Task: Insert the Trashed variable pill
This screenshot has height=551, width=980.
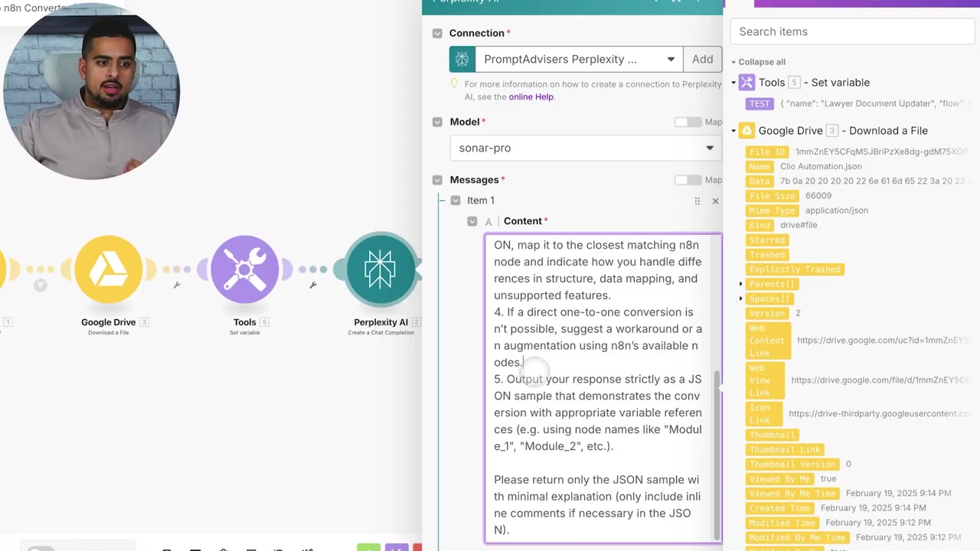Action: click(x=767, y=254)
